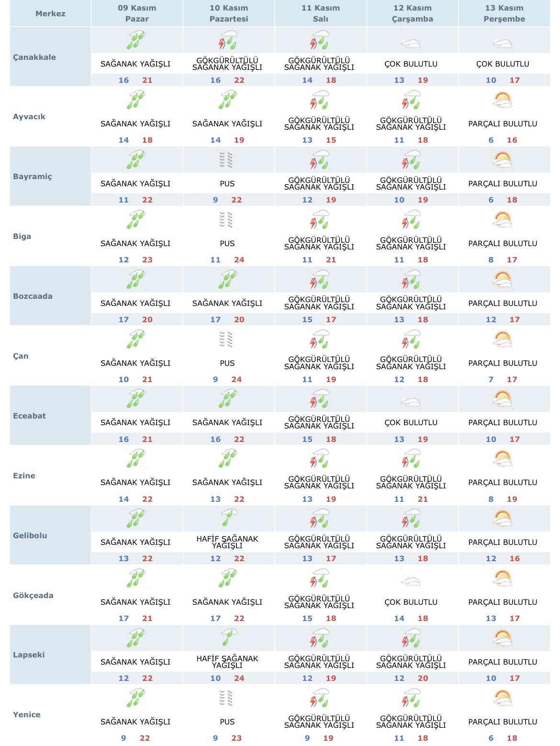
Task: Click Lapseki's partly cloudy icon for 13 Kasım
Action: pyautogui.click(x=503, y=638)
